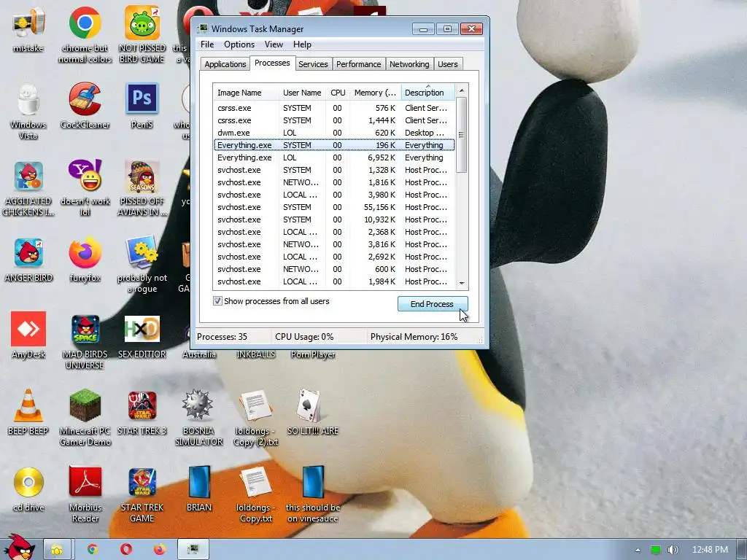Screen dimensions: 747x560
Task: Select SO LIT!!! AIRE cards icon
Action: coord(312,412)
